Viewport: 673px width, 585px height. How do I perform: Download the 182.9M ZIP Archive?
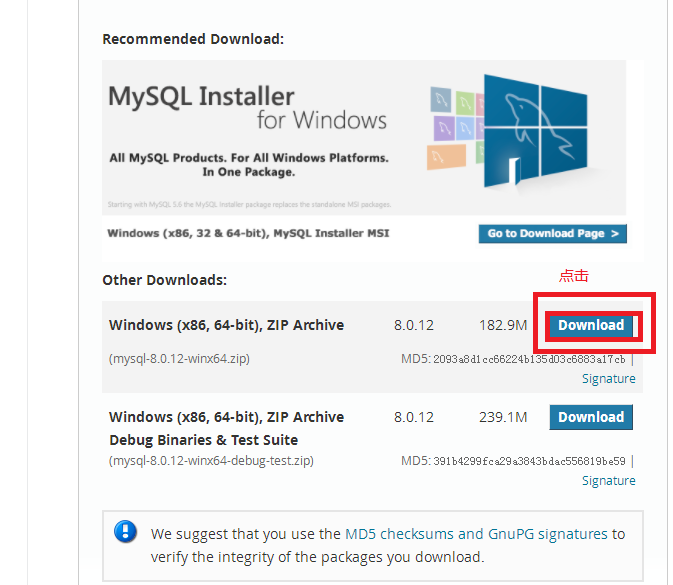click(x=591, y=325)
